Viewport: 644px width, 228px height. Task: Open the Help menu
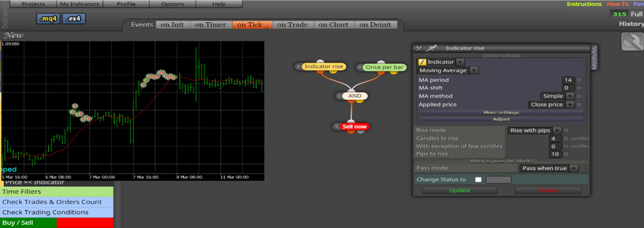tap(219, 4)
